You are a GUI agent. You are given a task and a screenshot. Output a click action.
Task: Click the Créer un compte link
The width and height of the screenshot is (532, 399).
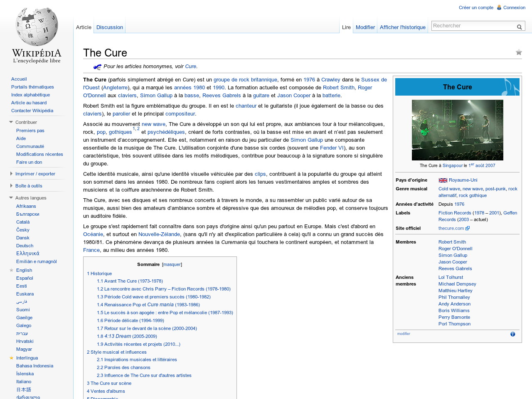[x=476, y=7]
